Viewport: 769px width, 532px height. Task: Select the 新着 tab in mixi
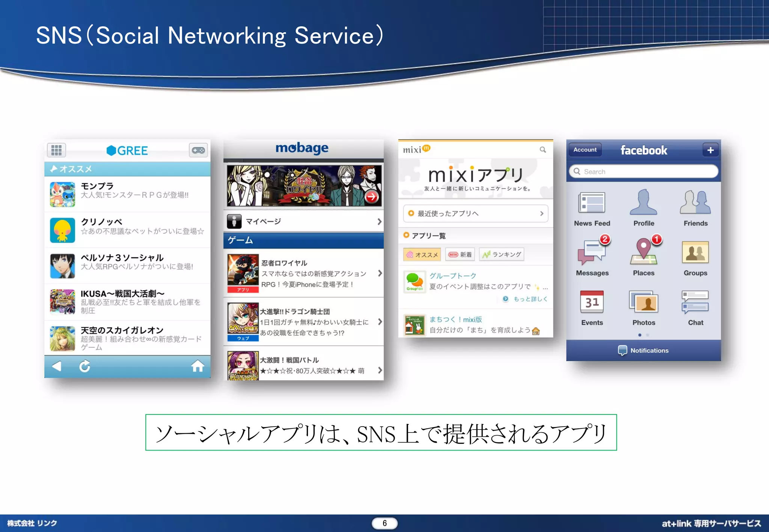coord(460,255)
